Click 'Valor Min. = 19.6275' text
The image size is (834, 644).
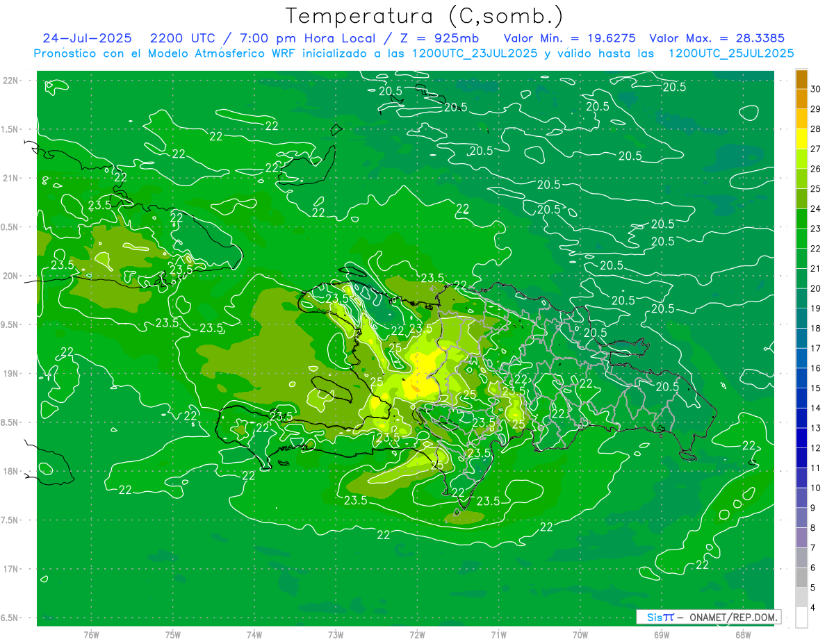(570, 38)
